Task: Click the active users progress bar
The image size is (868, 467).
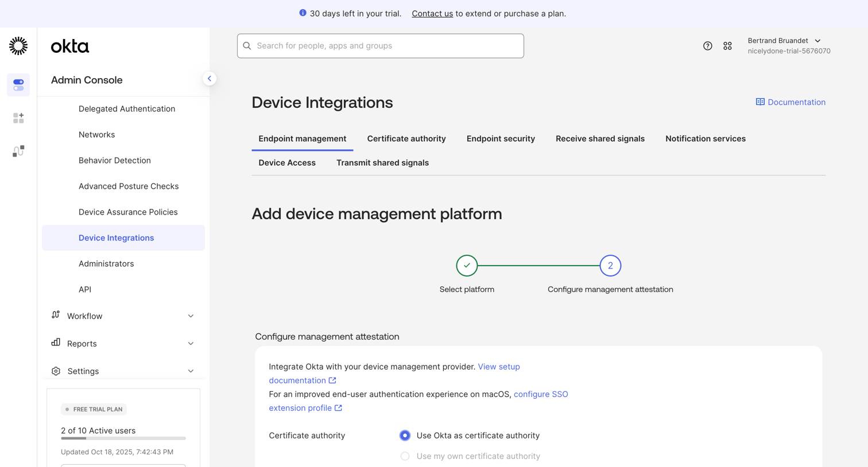Action: (123, 438)
